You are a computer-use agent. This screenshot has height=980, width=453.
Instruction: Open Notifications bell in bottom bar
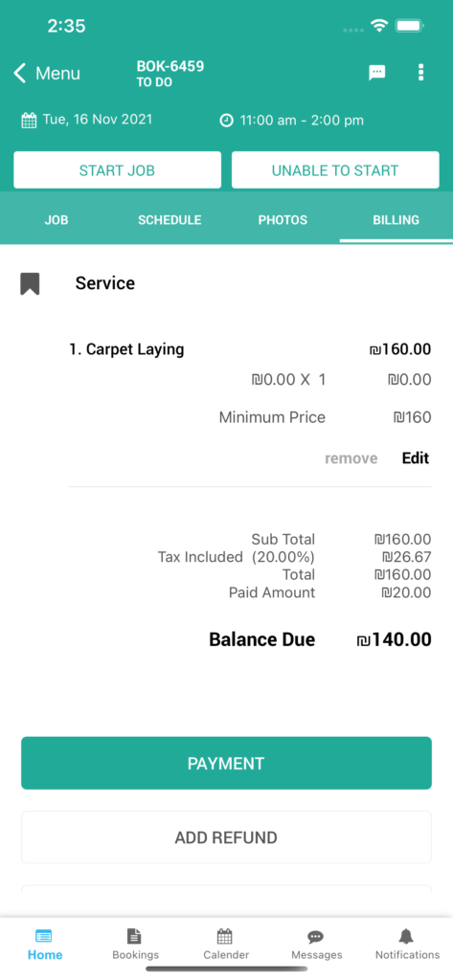point(407,945)
